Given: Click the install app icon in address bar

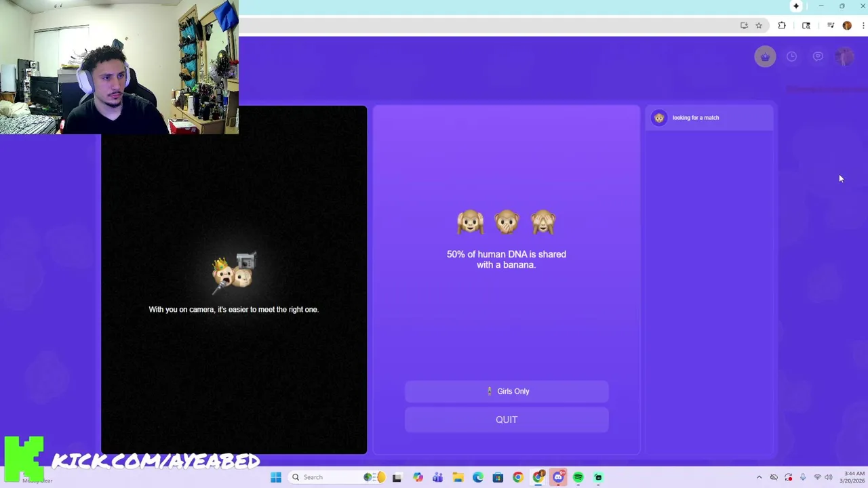Looking at the screenshot, I should (744, 26).
